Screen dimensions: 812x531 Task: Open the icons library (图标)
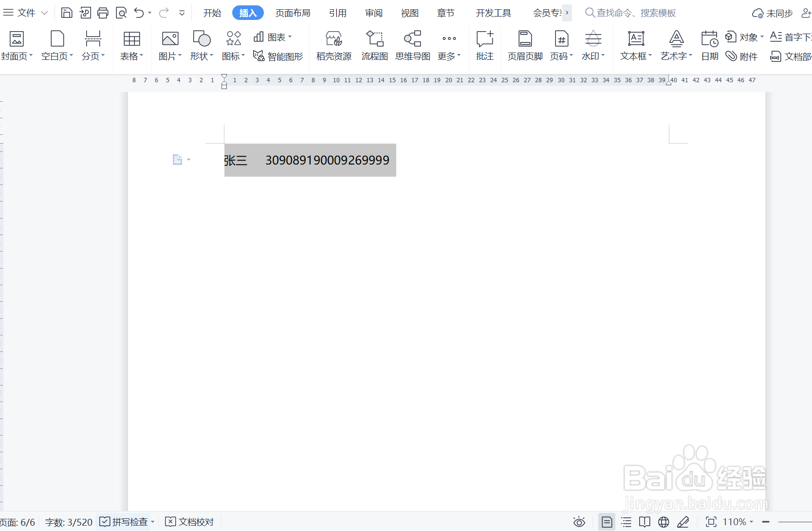233,46
